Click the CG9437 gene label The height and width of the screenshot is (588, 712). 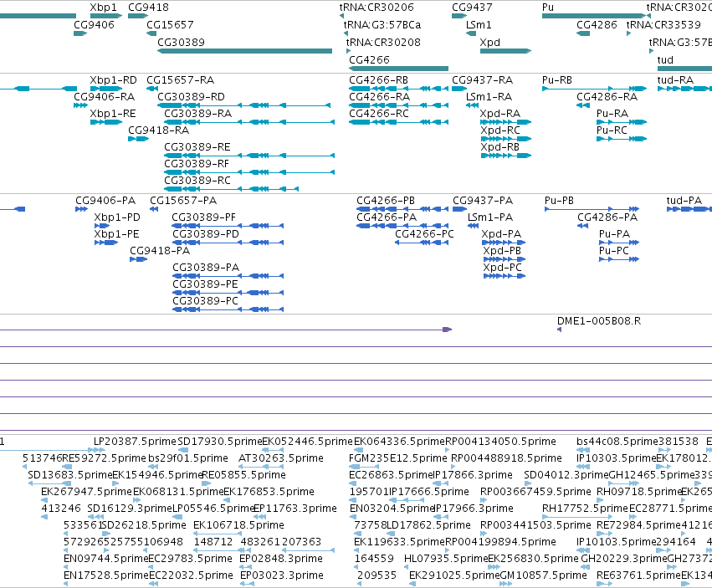click(472, 8)
